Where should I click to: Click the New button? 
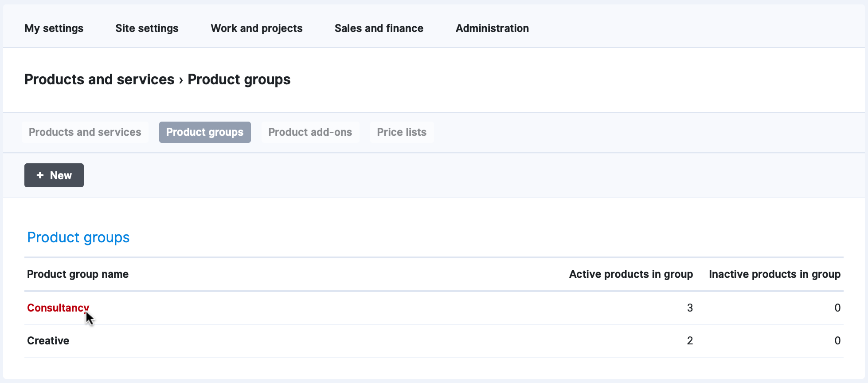(54, 175)
